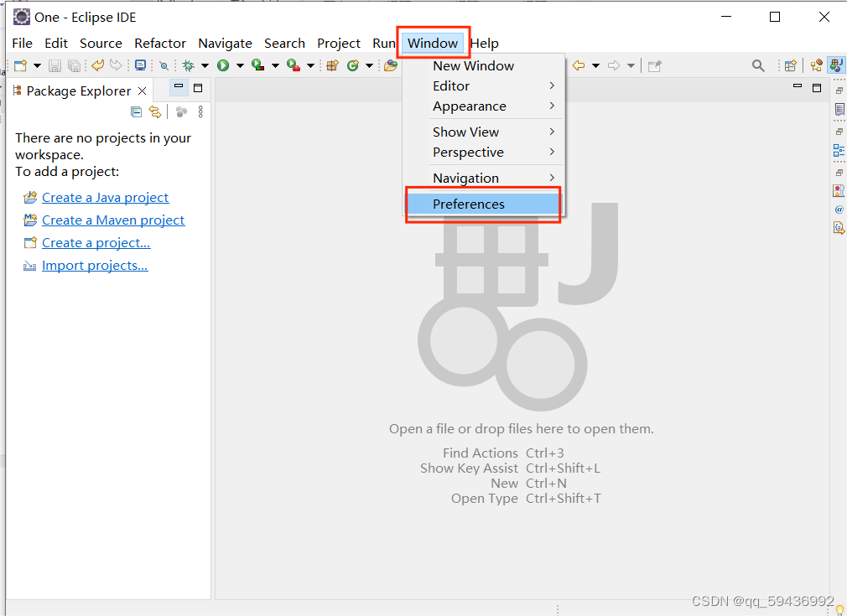Viewport: 847px width, 616px height.
Task: Click the magnifier Search icon in toolbar
Action: coord(758,66)
